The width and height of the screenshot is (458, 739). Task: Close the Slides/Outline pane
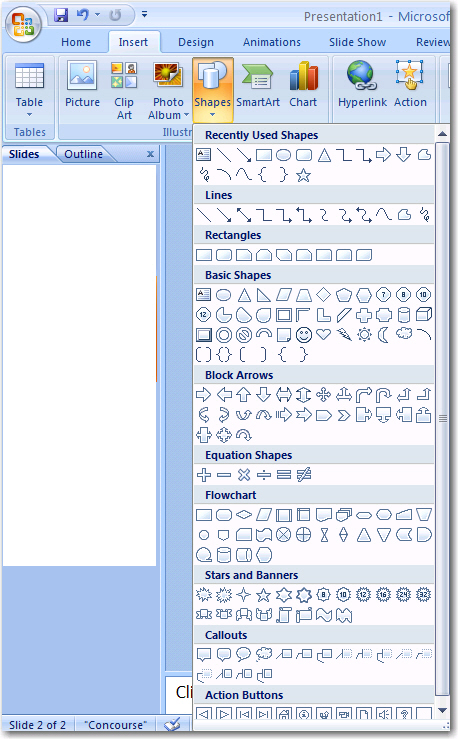pos(150,154)
